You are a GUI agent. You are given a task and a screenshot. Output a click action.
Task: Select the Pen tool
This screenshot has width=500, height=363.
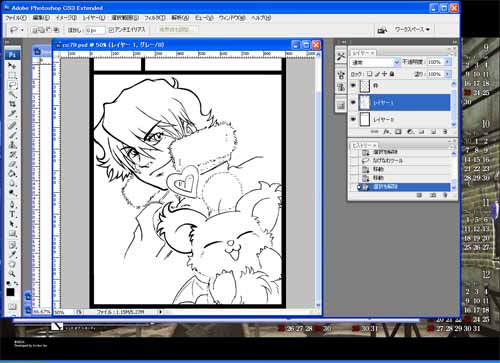coord(12,205)
